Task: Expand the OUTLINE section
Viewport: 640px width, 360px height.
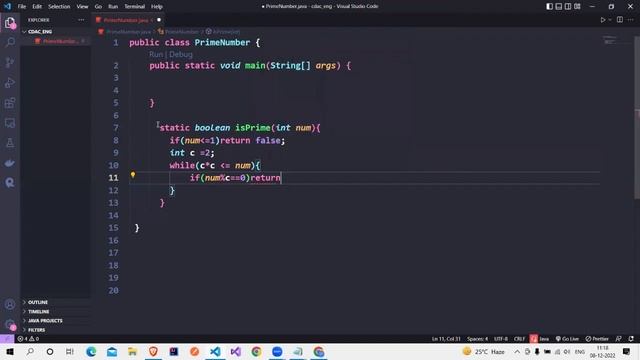Action: coord(56,302)
